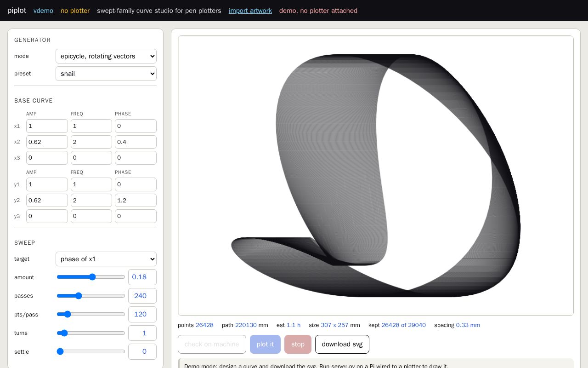Click the y1 PHASE input field

[x=136, y=184]
